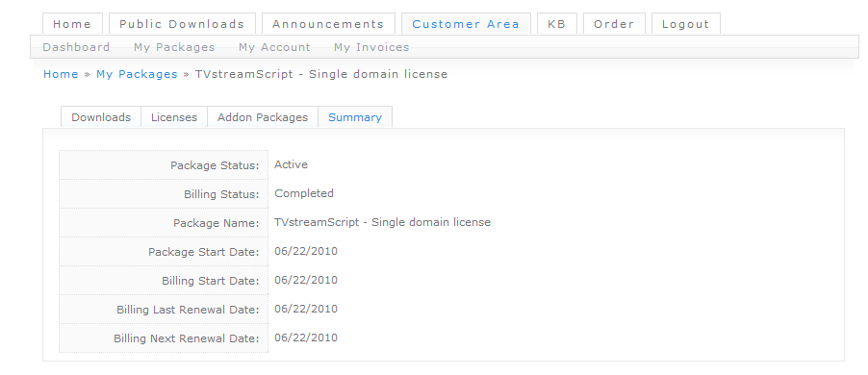Open the Announcements tab
Screen dimensions: 868x375
[328, 24]
